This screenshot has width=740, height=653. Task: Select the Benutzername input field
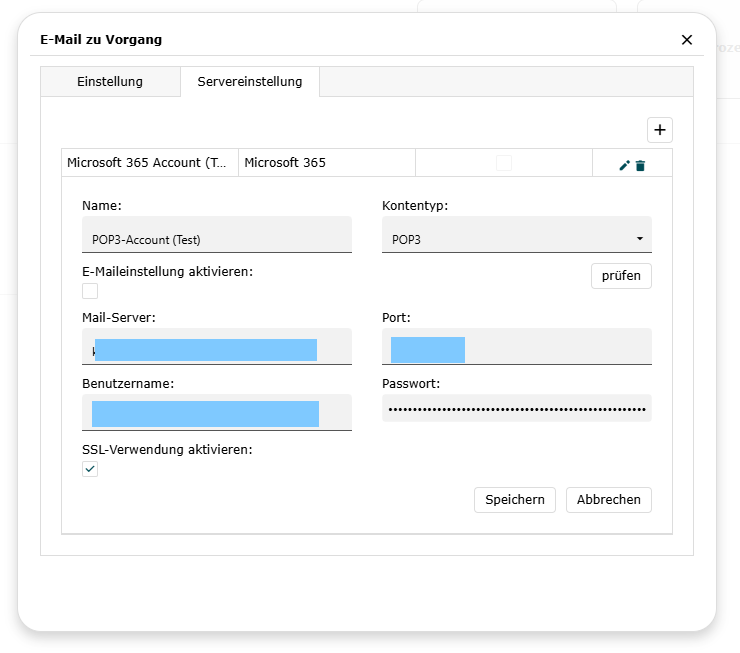(x=216, y=413)
